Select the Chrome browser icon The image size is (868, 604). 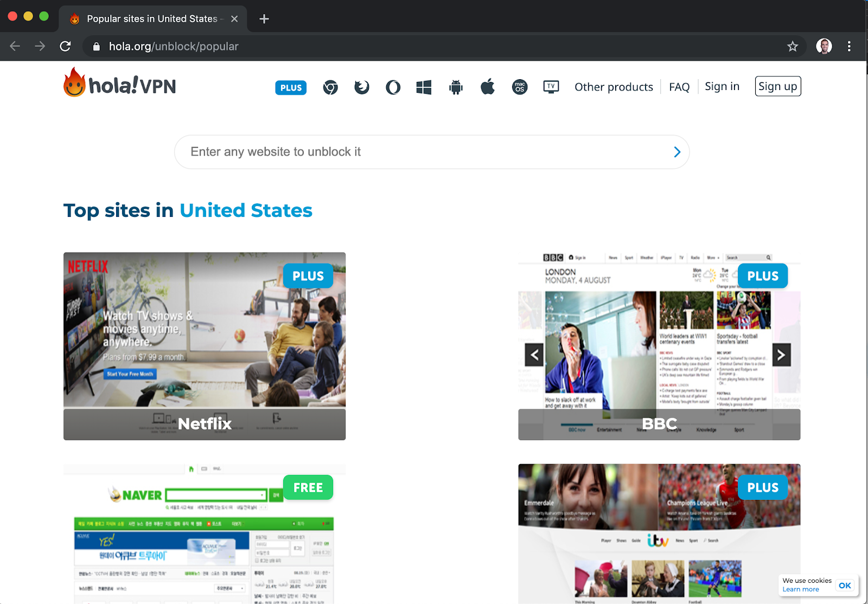[x=330, y=87]
